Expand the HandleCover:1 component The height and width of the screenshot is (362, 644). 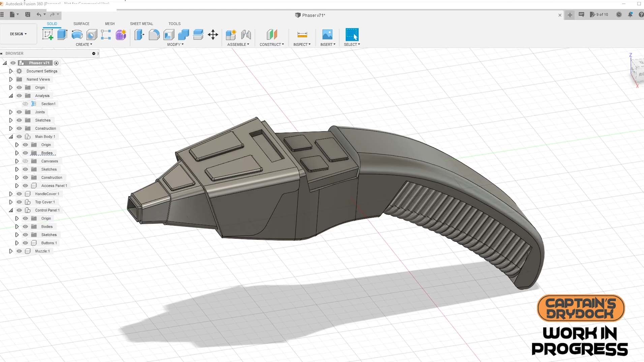pyautogui.click(x=11, y=194)
